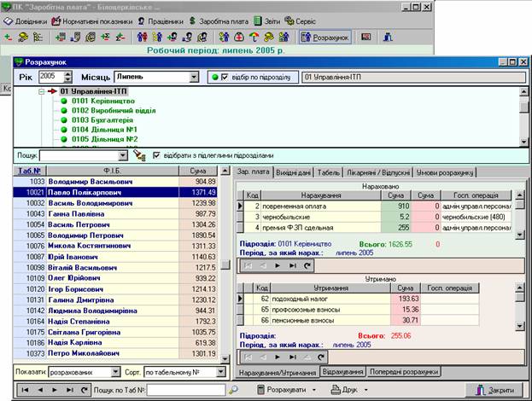Click the red and blue two-people icon

[x=143, y=37]
